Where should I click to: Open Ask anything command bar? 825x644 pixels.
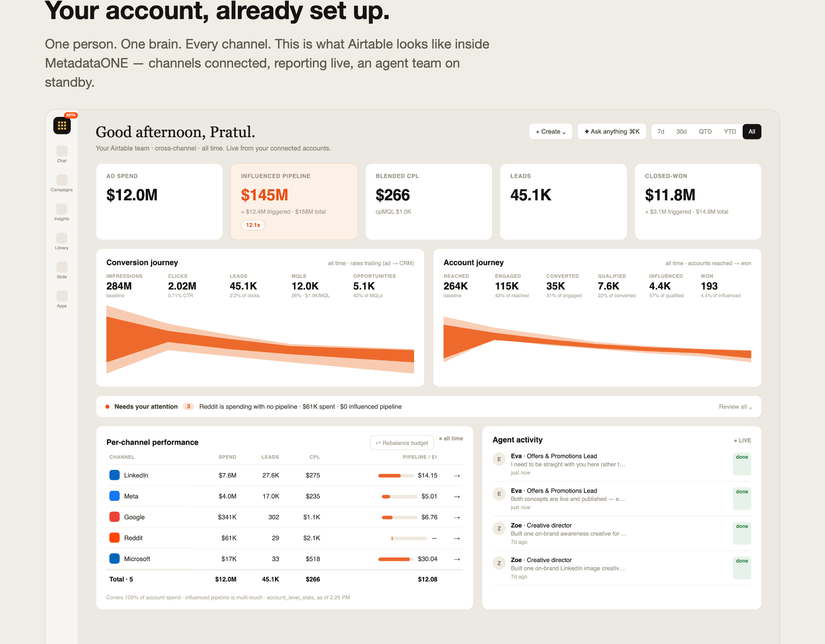pos(612,132)
